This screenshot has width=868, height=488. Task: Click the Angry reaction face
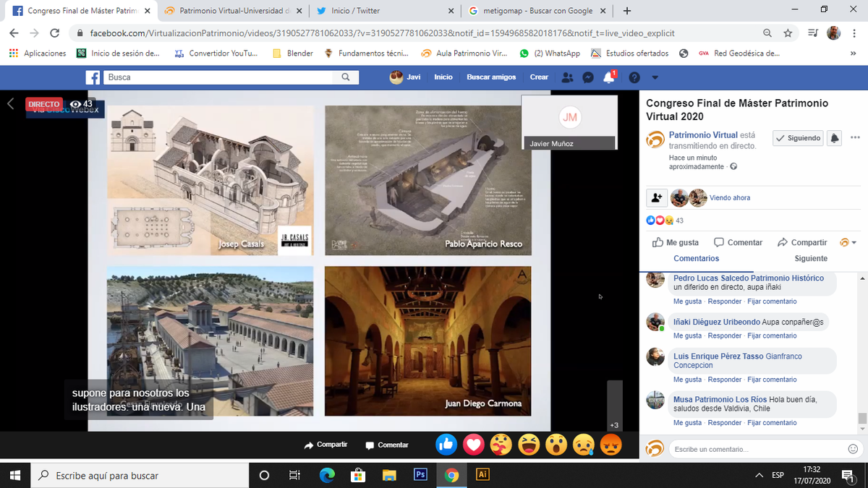click(611, 445)
